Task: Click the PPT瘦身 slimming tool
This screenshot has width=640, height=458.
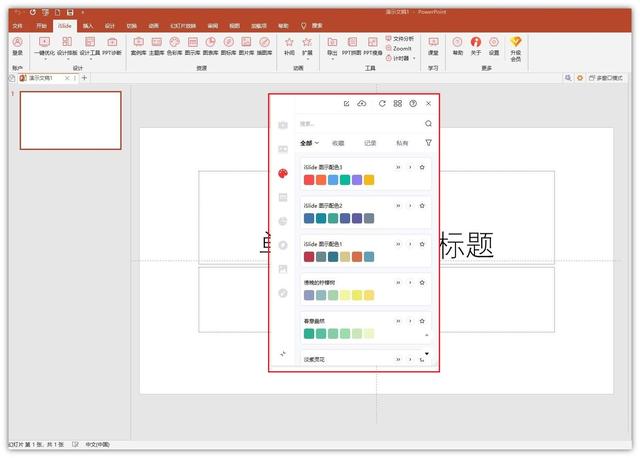Action: (x=373, y=46)
